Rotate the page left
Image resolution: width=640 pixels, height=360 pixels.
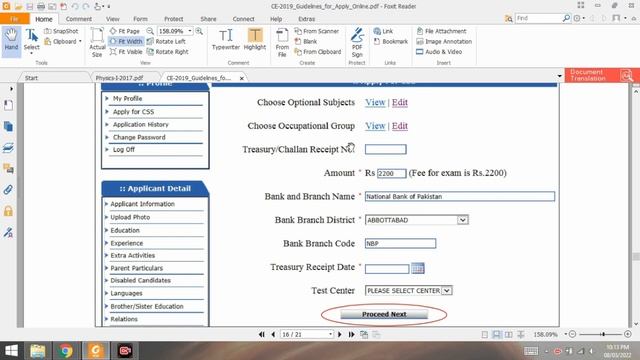(x=166, y=41)
